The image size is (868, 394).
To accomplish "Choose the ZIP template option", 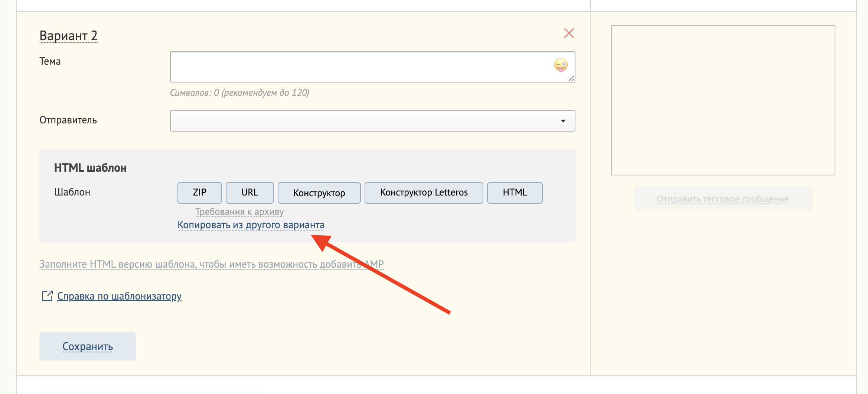I will [x=200, y=193].
